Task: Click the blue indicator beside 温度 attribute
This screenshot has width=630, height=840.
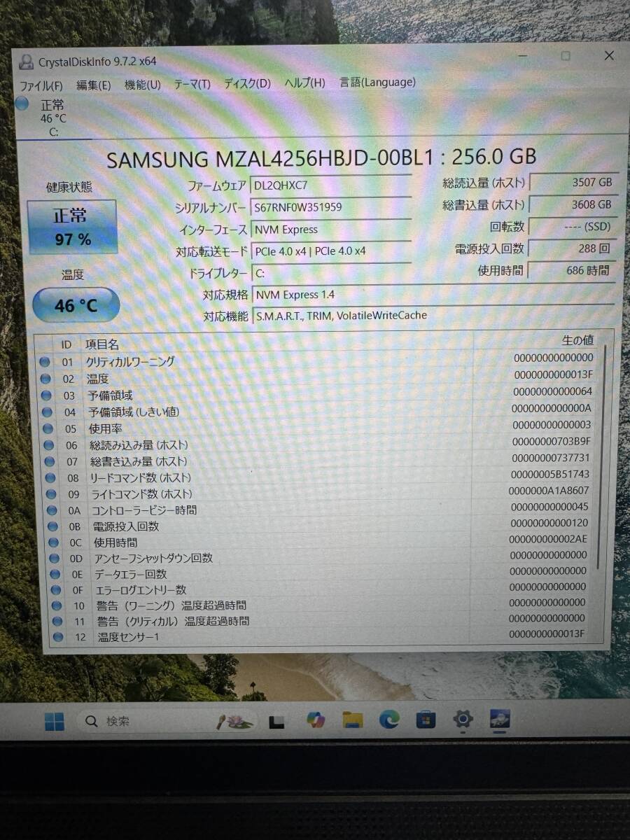Action: click(45, 378)
